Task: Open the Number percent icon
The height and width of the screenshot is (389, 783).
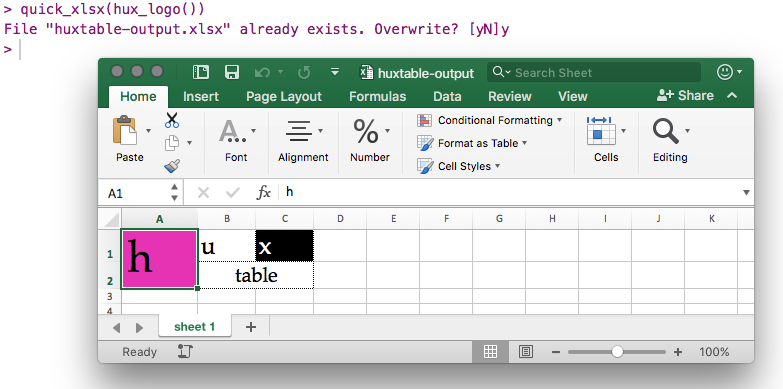Action: [x=366, y=131]
